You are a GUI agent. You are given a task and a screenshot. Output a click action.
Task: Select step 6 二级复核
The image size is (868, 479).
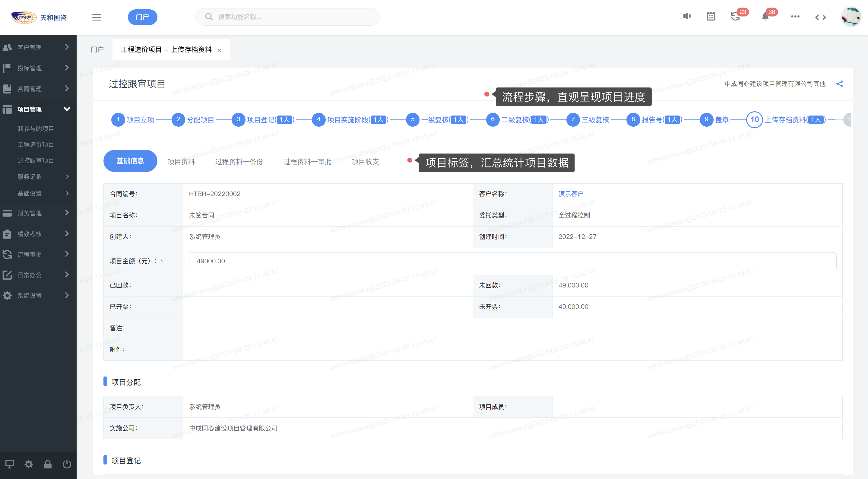click(517, 119)
